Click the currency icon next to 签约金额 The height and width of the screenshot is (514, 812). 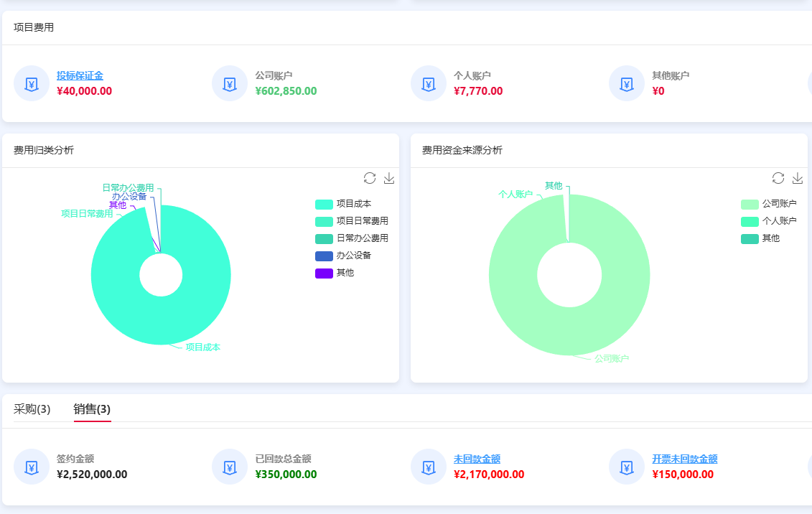tap(31, 467)
